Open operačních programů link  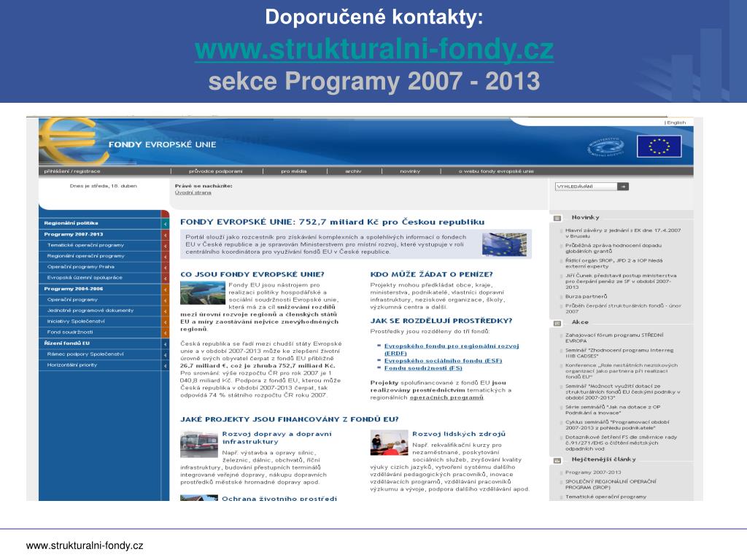[x=446, y=397]
